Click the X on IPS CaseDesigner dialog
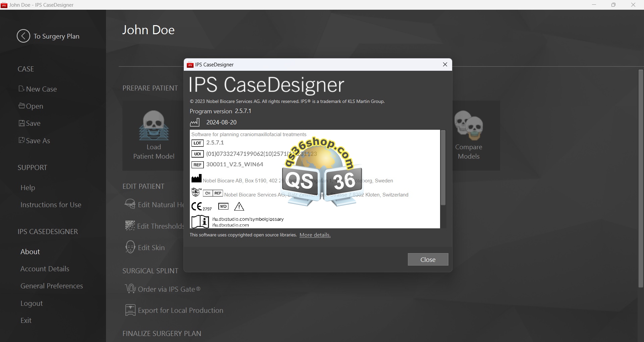644x342 pixels. point(445,64)
